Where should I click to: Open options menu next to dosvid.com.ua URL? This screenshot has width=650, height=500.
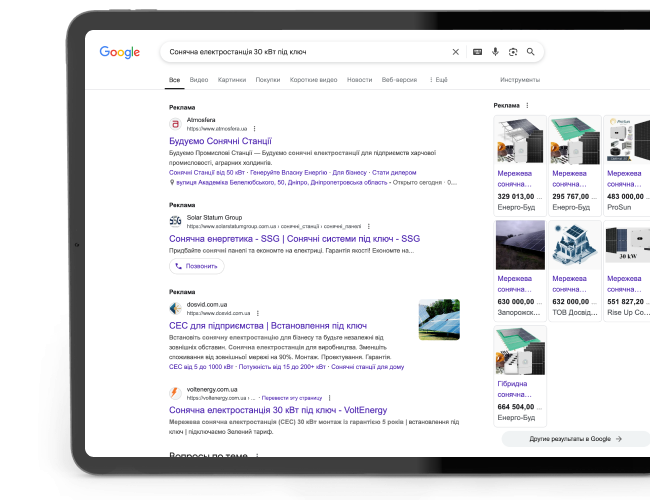click(257, 313)
